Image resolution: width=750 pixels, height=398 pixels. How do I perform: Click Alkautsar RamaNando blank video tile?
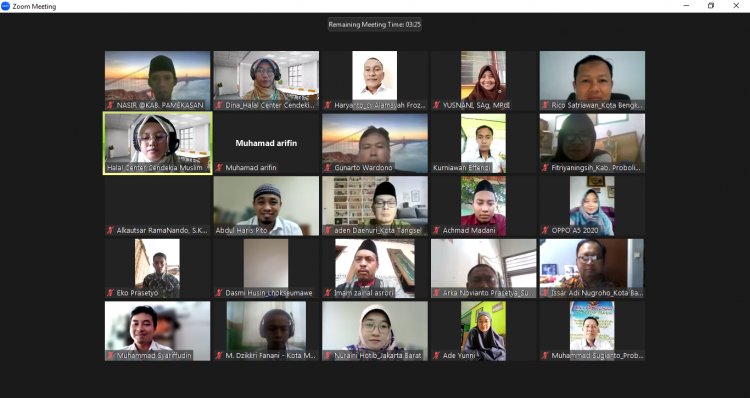[x=157, y=206]
